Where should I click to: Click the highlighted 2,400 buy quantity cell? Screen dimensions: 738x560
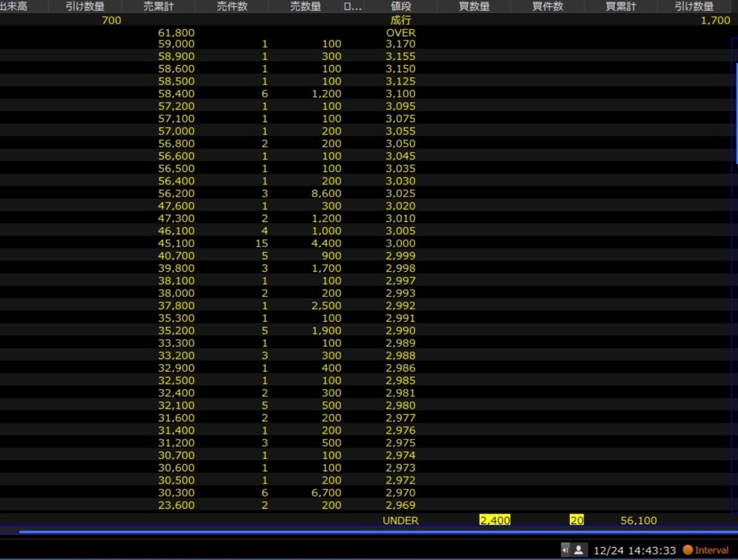(494, 520)
